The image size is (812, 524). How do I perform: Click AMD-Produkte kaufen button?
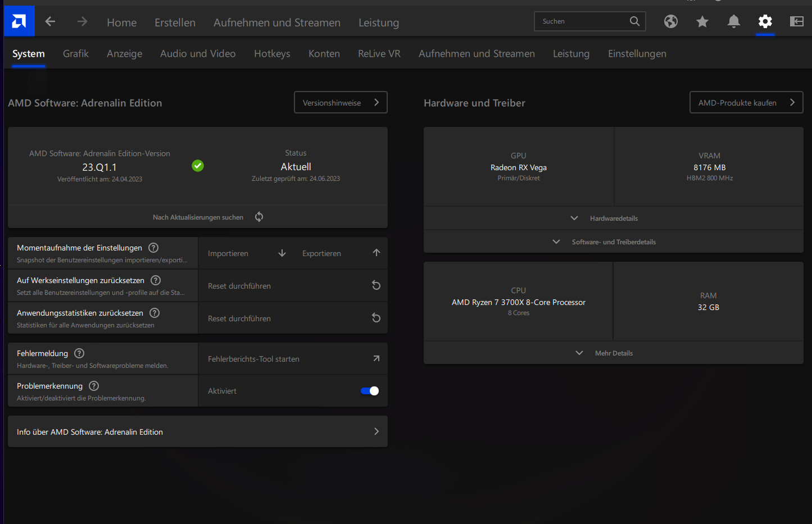(746, 102)
